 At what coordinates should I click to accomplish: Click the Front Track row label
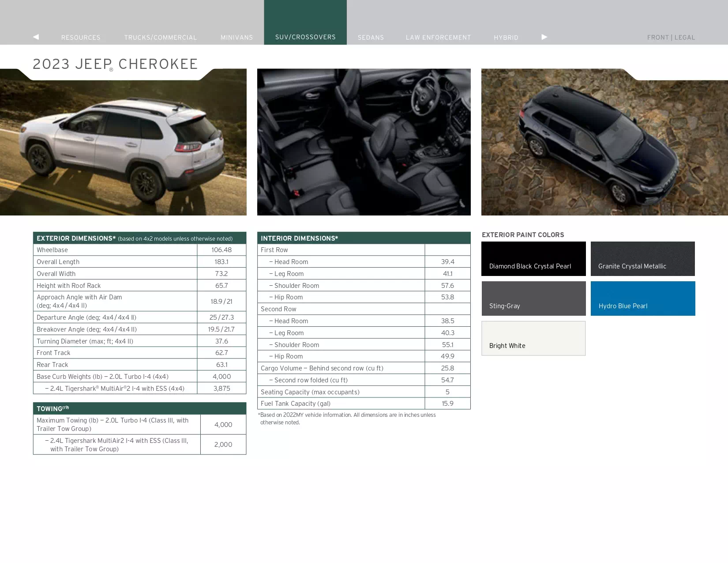click(53, 353)
